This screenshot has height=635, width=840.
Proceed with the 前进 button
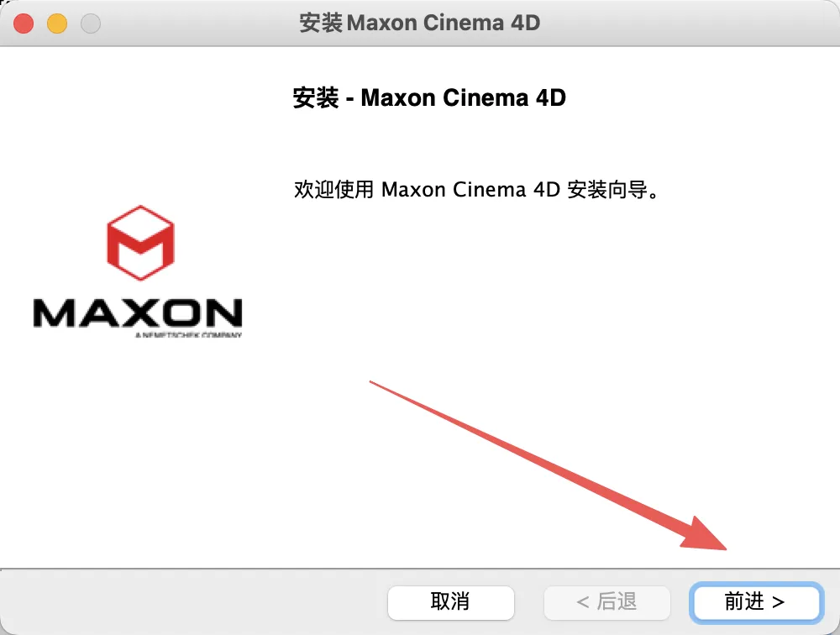click(x=756, y=602)
